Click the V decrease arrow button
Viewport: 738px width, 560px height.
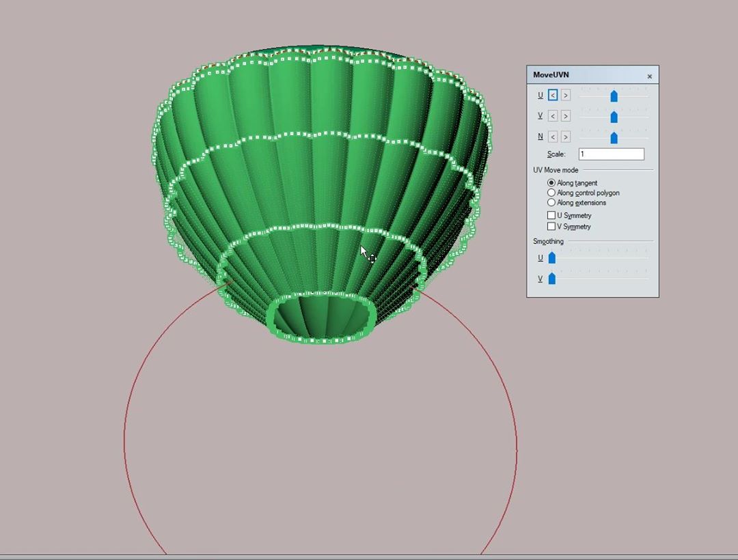(x=553, y=116)
